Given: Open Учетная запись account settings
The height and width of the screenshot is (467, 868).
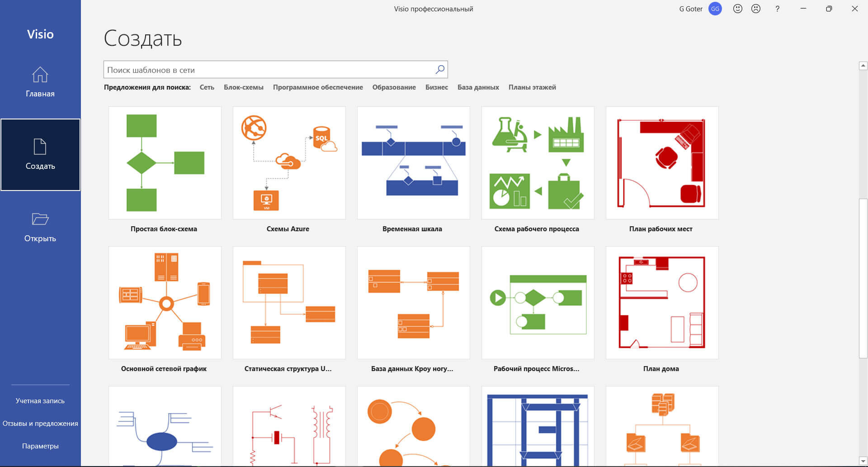Looking at the screenshot, I should pyautogui.click(x=40, y=401).
